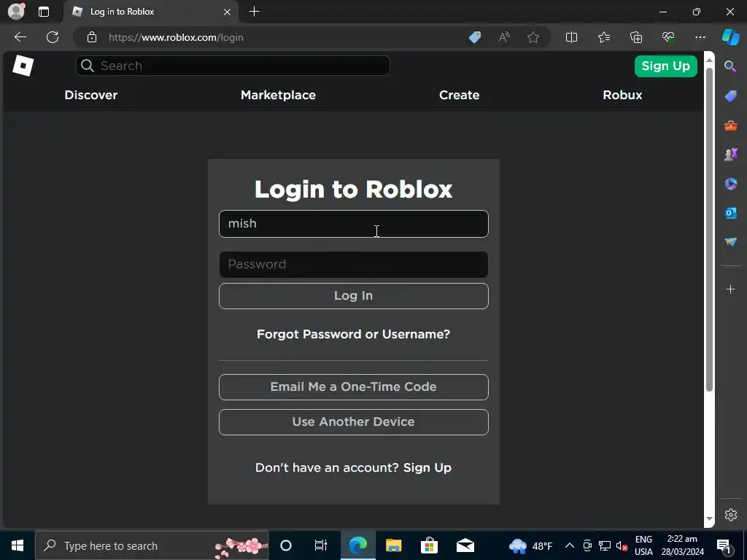This screenshot has width=747, height=560.
Task: Open the sidebar Microsoft 365 icon
Action: coord(731,183)
